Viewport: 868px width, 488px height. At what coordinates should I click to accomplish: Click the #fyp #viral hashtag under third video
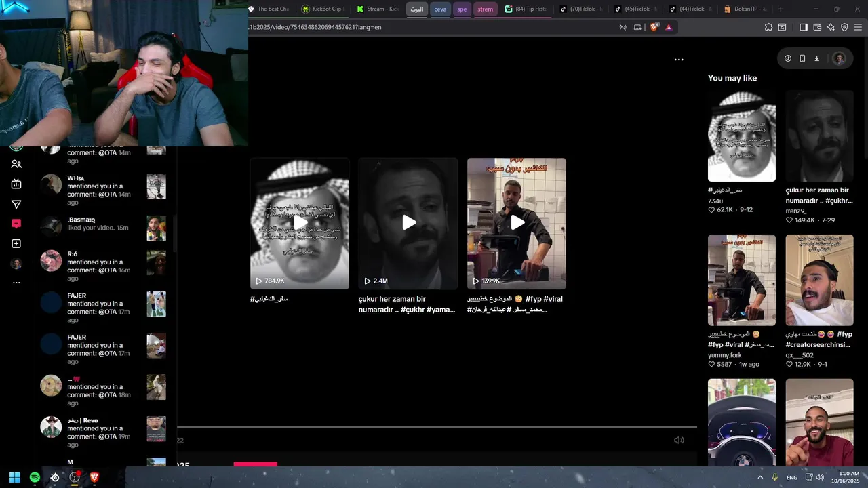[x=544, y=299]
